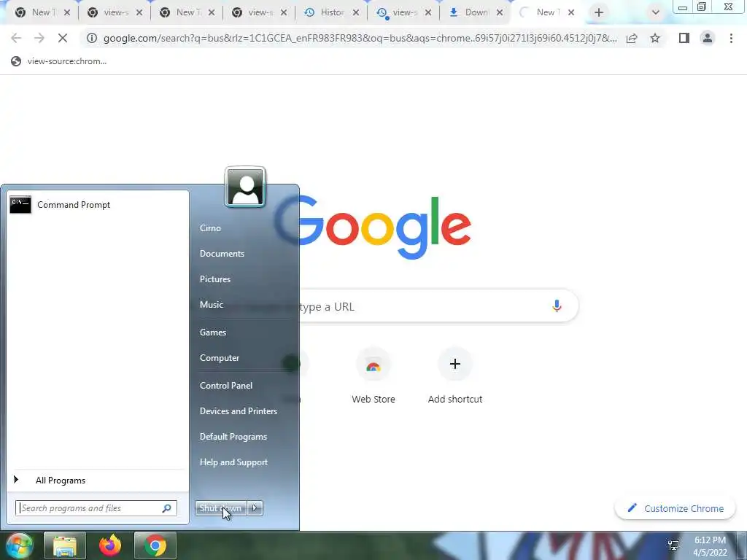The height and width of the screenshot is (560, 747).
Task: Toggle the Chrome side panel
Action: tap(684, 38)
